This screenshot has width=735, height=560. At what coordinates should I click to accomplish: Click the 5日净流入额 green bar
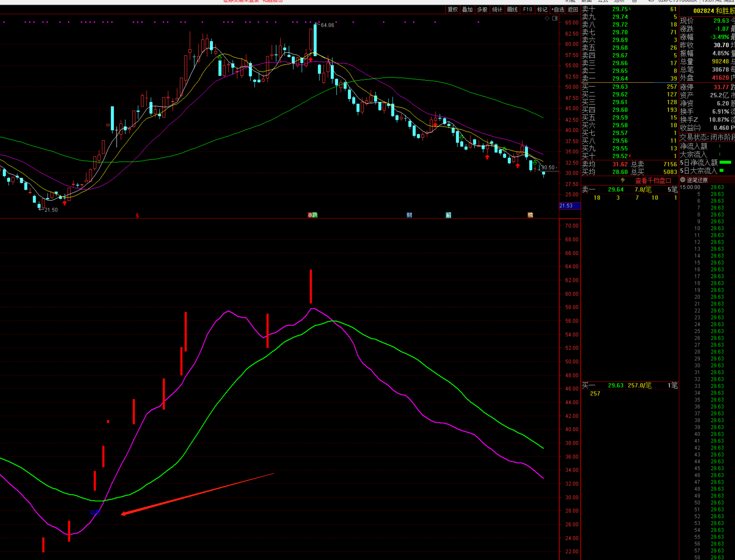725,163
